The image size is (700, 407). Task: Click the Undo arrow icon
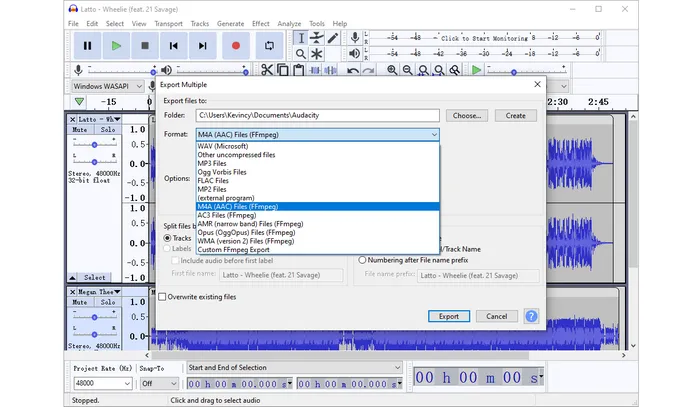(353, 71)
